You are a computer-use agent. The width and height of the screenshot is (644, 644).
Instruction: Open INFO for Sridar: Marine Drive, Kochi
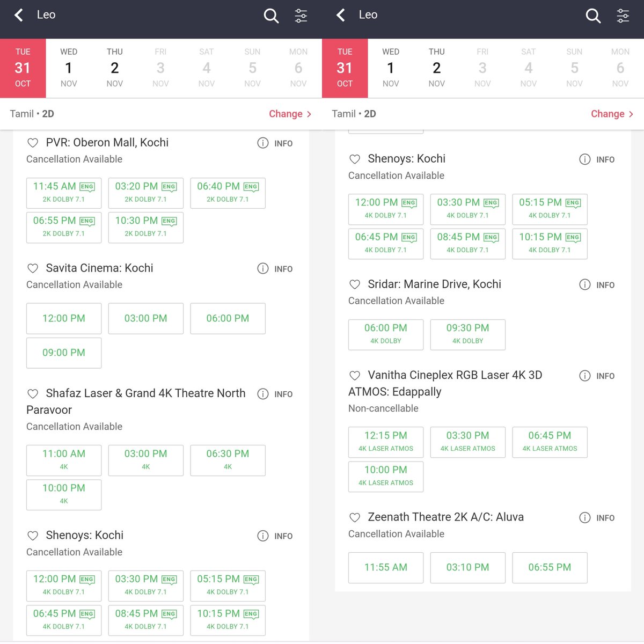click(597, 285)
